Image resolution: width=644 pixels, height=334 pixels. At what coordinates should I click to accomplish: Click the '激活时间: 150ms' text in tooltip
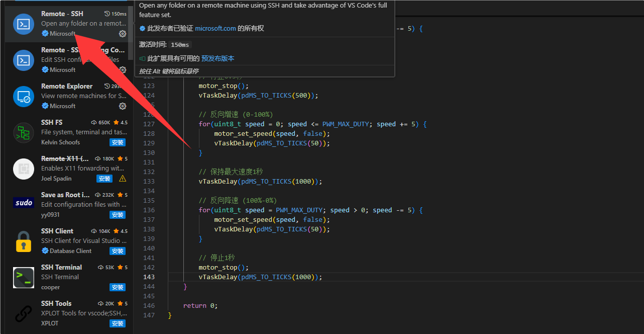(165, 44)
